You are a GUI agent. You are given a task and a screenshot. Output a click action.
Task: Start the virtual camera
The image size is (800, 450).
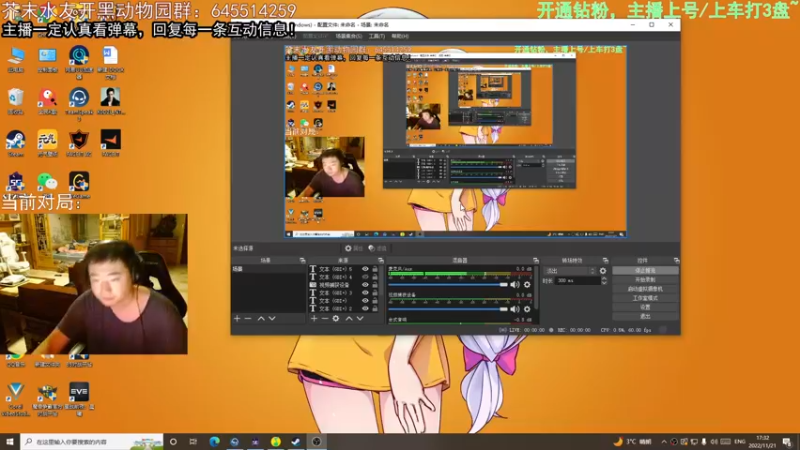point(645,289)
